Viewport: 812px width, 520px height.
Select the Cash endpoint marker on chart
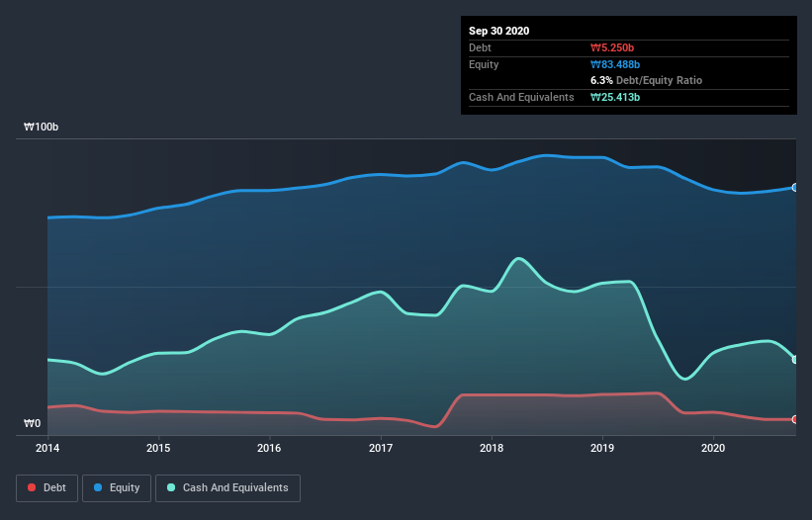pyautogui.click(x=795, y=359)
